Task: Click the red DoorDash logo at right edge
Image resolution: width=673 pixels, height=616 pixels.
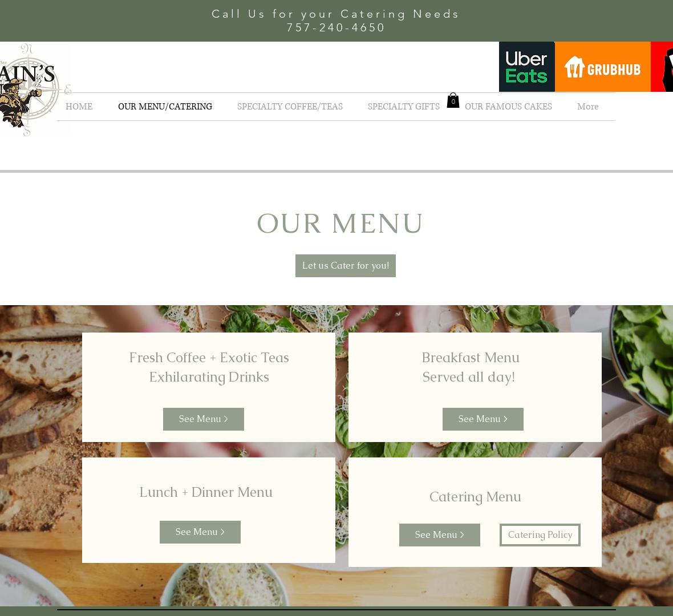Action: [x=662, y=67]
